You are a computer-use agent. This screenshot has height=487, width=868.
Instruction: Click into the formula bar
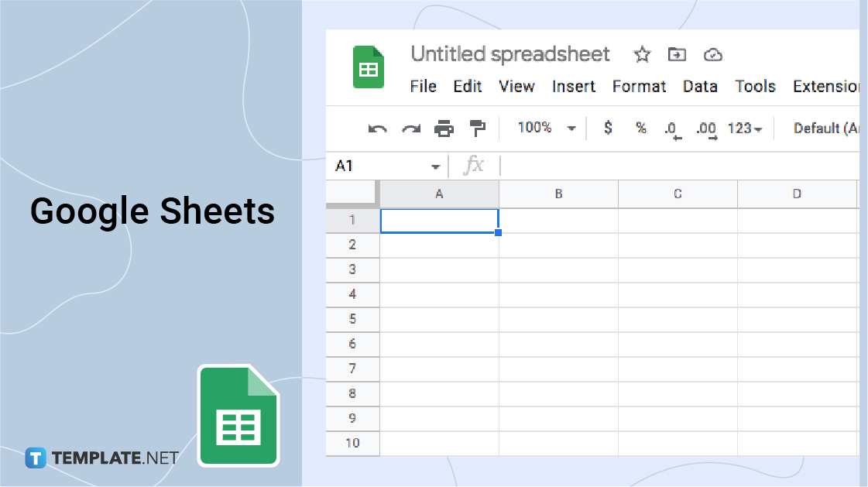click(x=680, y=166)
